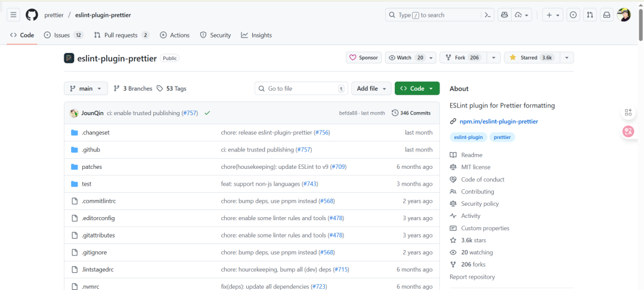644x290 pixels.
Task: Fork the repository with Fork button
Action: pos(463,58)
